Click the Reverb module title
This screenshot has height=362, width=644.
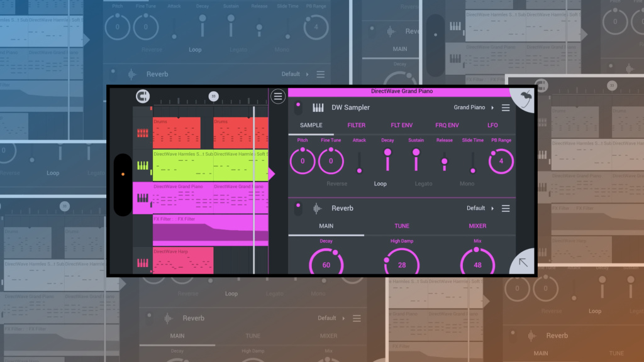pyautogui.click(x=342, y=209)
